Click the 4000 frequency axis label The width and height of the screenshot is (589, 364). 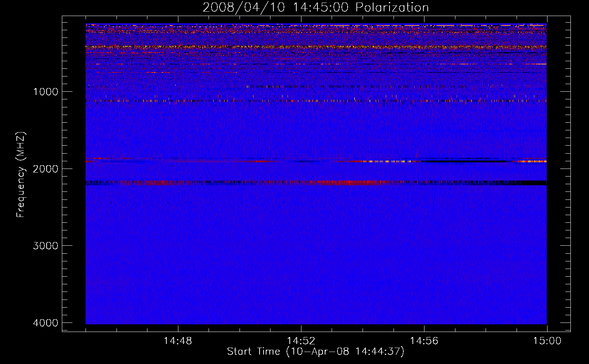[46, 323]
